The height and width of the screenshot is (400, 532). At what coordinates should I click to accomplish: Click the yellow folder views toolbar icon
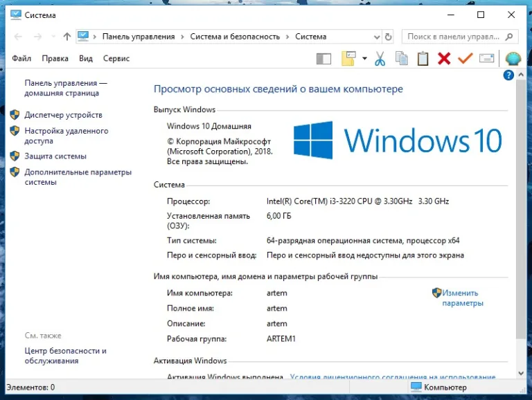pos(348,58)
